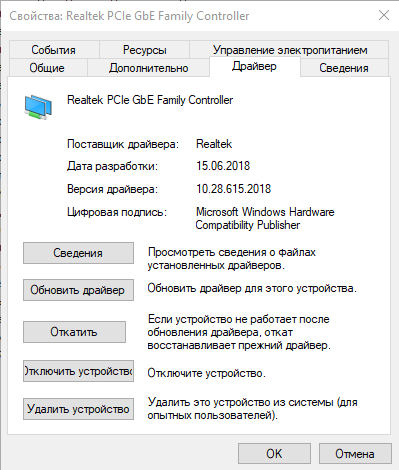Image resolution: width=399 pixels, height=470 pixels.
Task: Click the driver version value 10.28.615.2018
Action: pos(233,189)
